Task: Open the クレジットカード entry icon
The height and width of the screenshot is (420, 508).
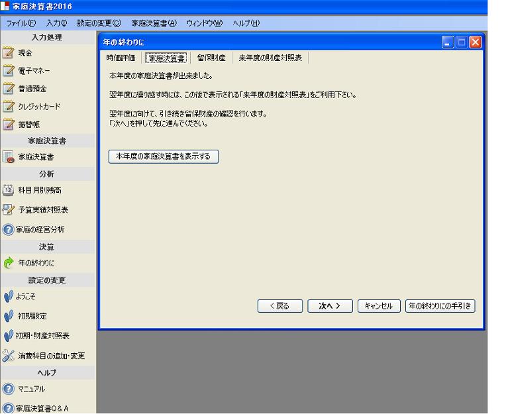Action: pyautogui.click(x=9, y=107)
